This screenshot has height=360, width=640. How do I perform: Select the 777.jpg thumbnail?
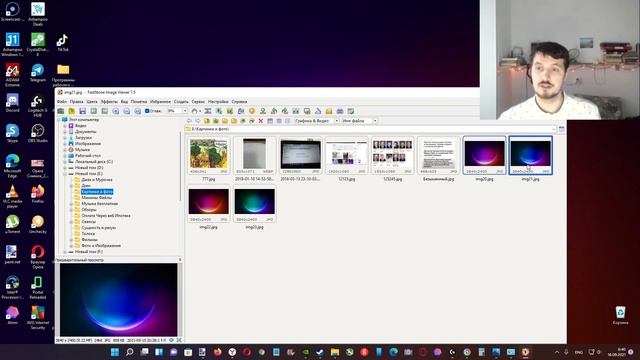[209, 156]
